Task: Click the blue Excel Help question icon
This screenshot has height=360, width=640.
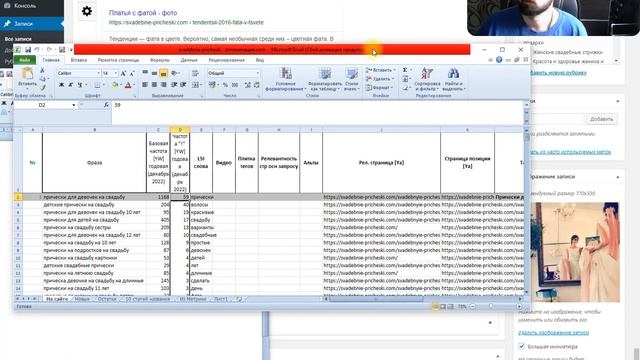Action: point(499,60)
